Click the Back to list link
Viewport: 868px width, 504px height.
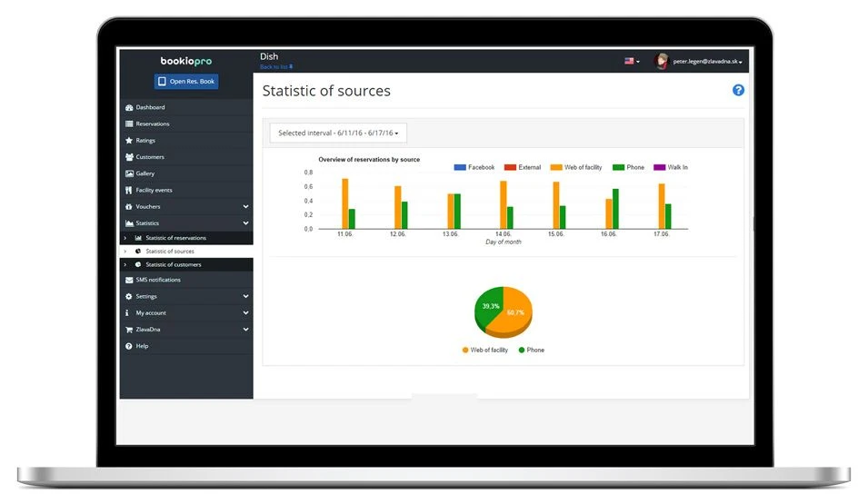[276, 67]
